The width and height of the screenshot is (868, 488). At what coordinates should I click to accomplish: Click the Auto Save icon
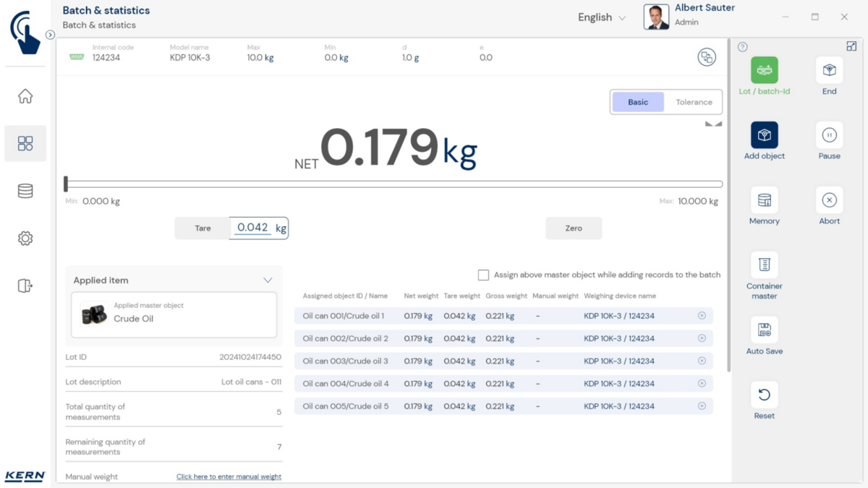point(764,330)
